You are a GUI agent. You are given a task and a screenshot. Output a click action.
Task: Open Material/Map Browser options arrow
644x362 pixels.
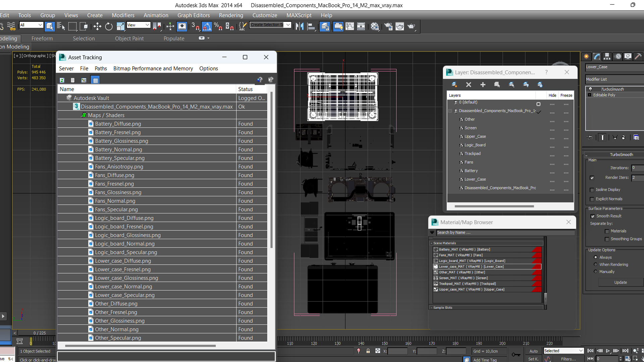[432, 232]
